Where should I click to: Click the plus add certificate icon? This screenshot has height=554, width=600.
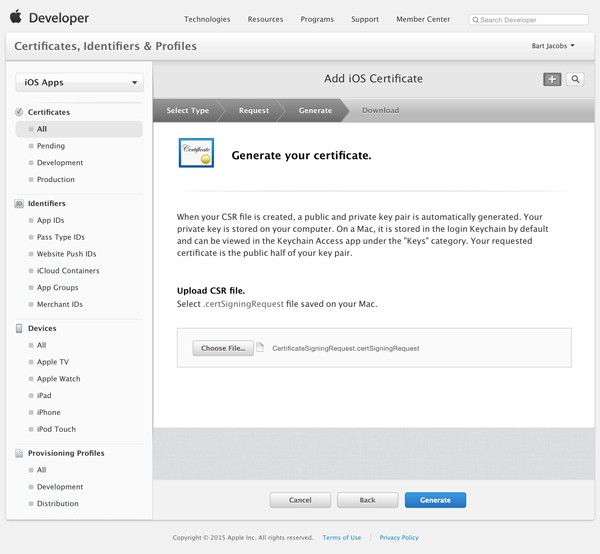552,79
